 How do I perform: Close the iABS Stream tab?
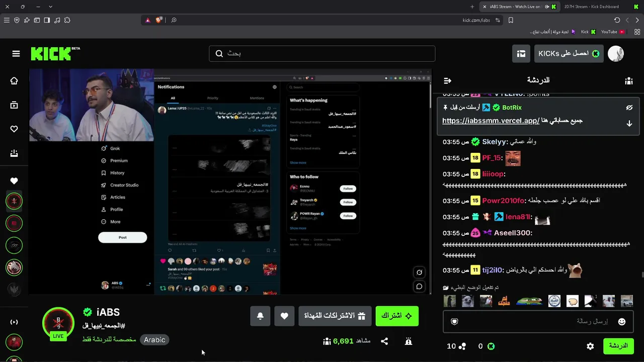[x=485, y=7]
